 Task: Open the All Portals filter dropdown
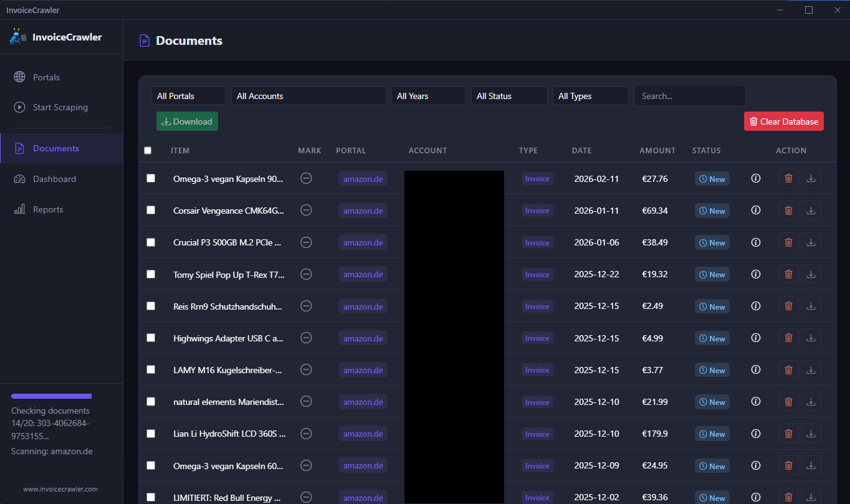189,96
